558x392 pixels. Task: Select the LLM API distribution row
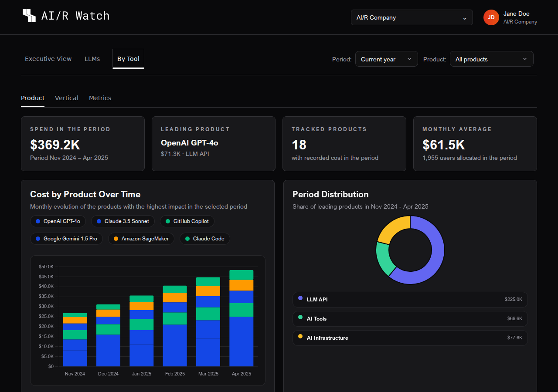410,300
